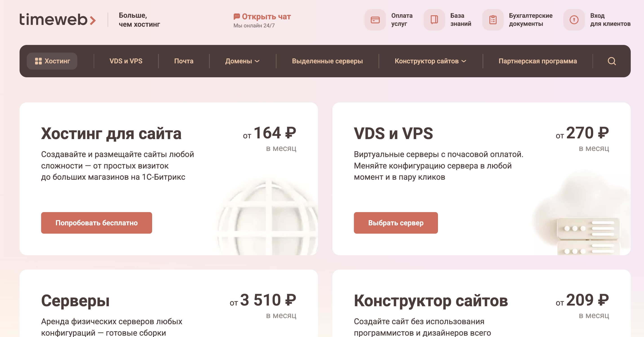The width and height of the screenshot is (644, 337).
Task: Click the payment card icon
Action: (375, 20)
